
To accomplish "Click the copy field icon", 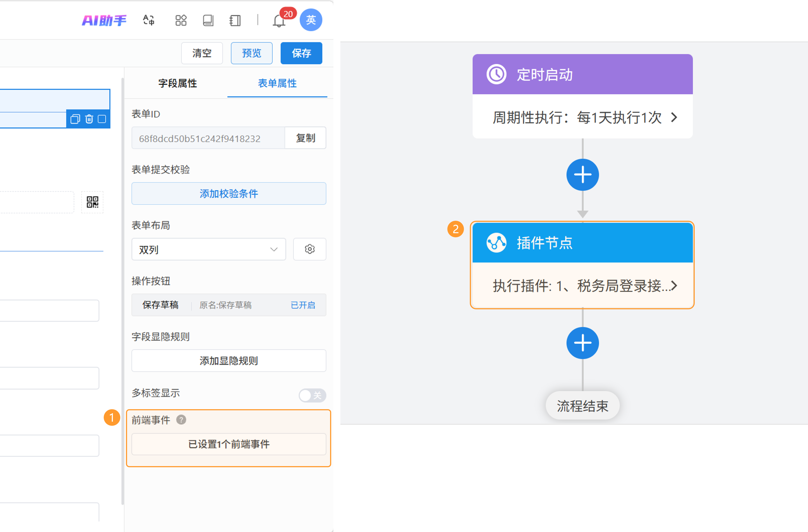I will pyautogui.click(x=75, y=119).
